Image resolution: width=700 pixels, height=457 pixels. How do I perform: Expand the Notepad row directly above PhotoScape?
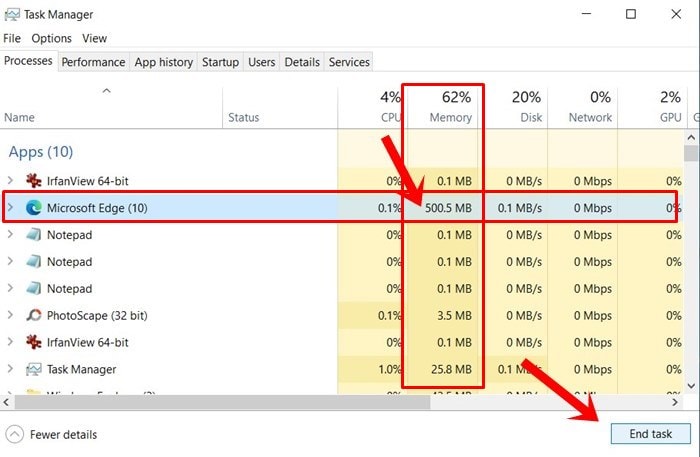(10, 289)
